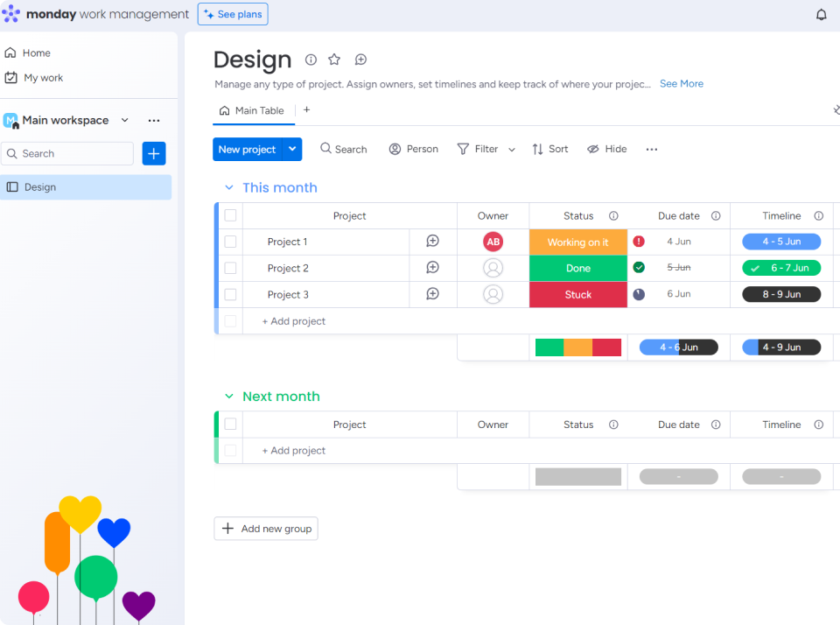This screenshot has height=625, width=840.
Task: Collapse the This month group
Action: 229,187
